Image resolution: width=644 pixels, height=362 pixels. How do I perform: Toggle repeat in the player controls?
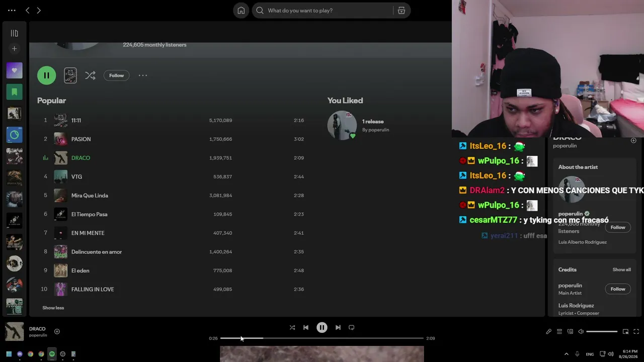(x=352, y=327)
